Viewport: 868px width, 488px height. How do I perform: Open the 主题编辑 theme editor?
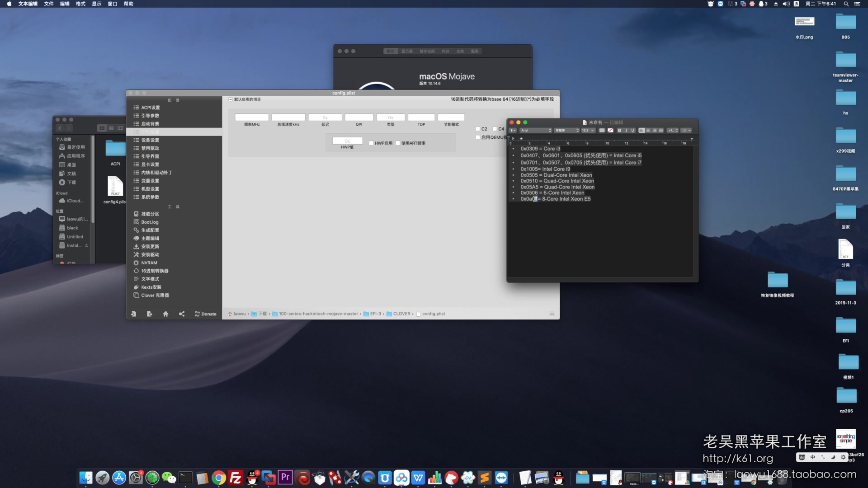[x=150, y=238]
